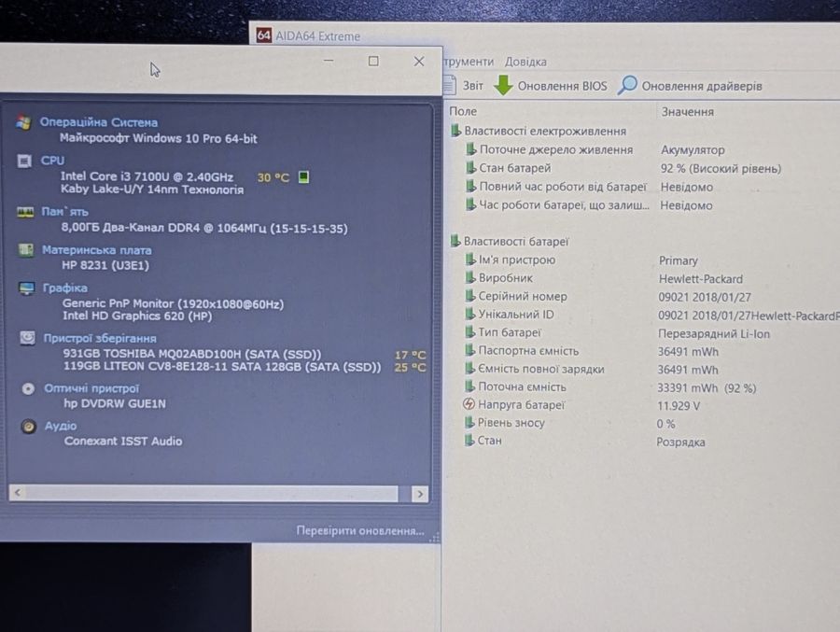The height and width of the screenshot is (632, 840).
Task: Click the green CPU temperature indicator square
Action: 303,176
